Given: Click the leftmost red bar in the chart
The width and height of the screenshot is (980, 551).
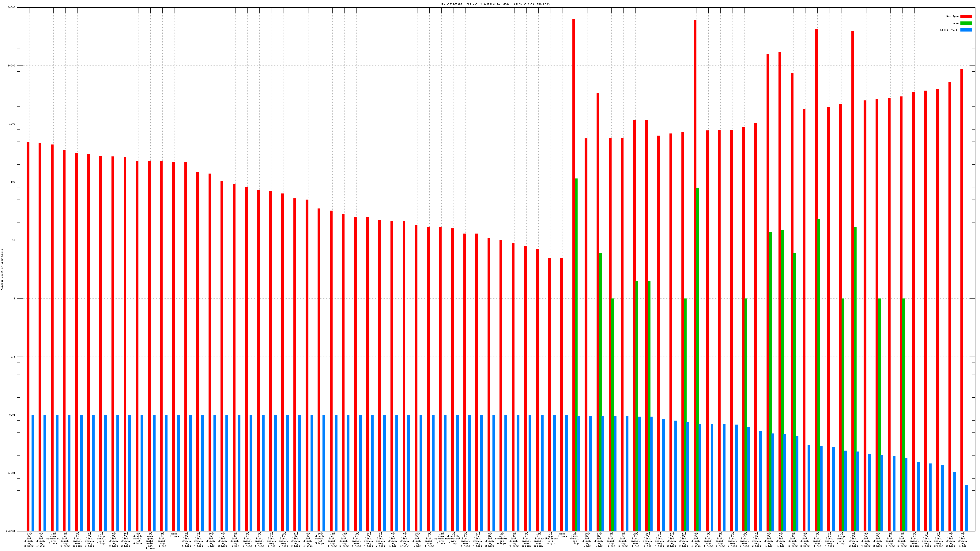Looking at the screenshot, I should [28, 335].
